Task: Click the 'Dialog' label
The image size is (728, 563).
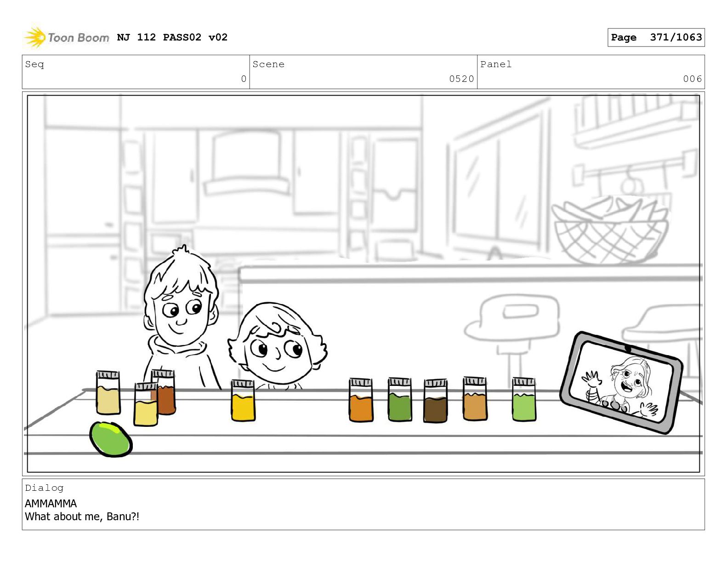Action: (x=44, y=488)
